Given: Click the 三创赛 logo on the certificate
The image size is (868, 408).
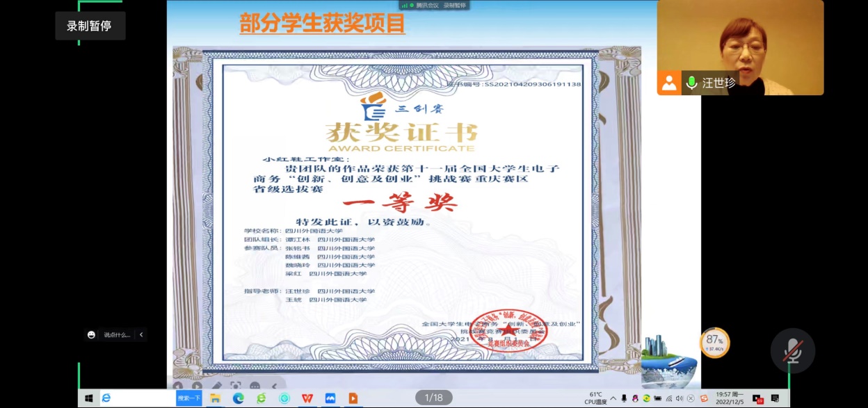Looking at the screenshot, I should 401,107.
